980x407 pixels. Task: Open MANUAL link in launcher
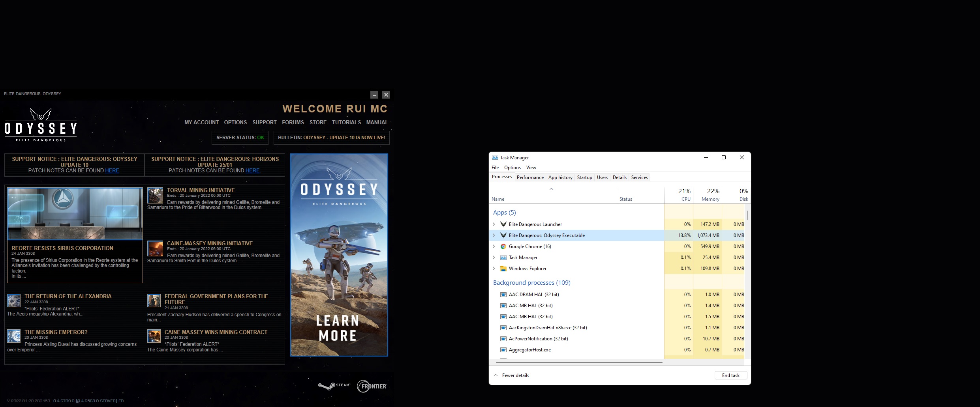[x=377, y=123]
